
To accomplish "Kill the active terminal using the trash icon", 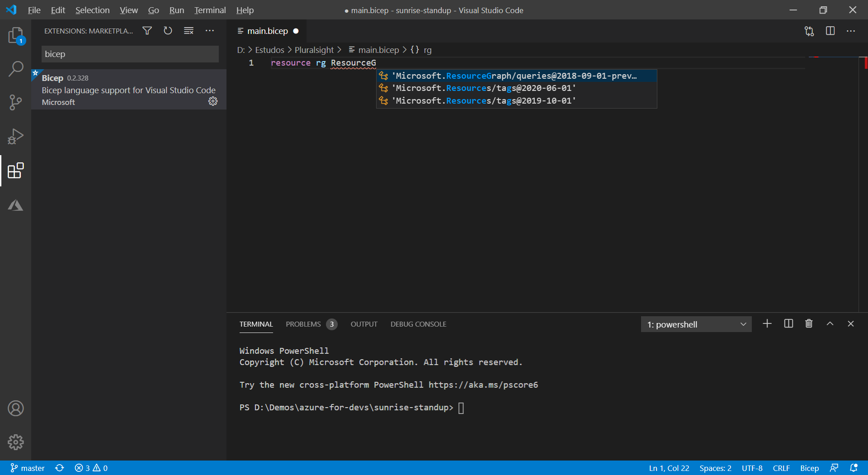I will (x=809, y=323).
